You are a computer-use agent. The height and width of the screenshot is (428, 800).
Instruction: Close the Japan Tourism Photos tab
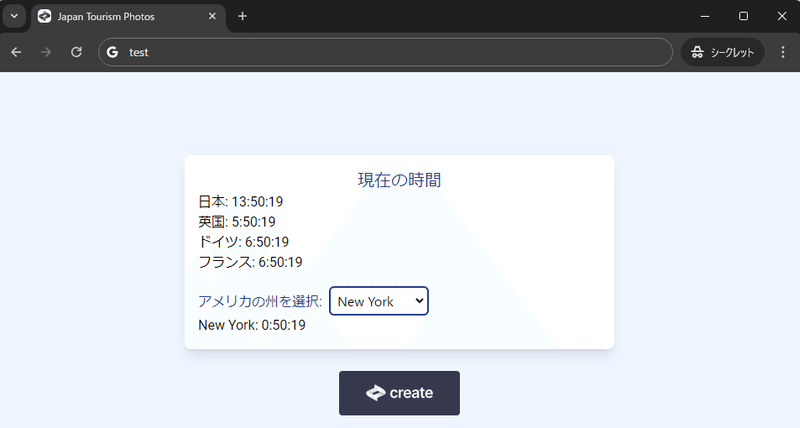tap(212, 16)
